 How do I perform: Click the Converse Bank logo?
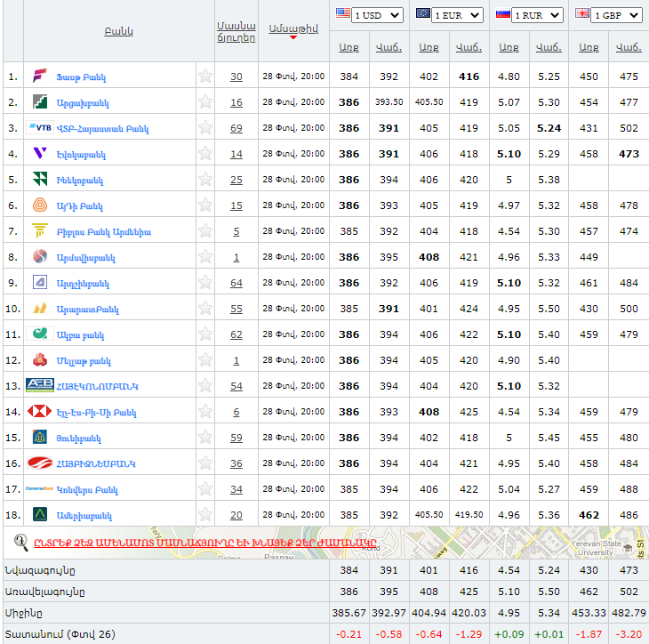tap(40, 488)
